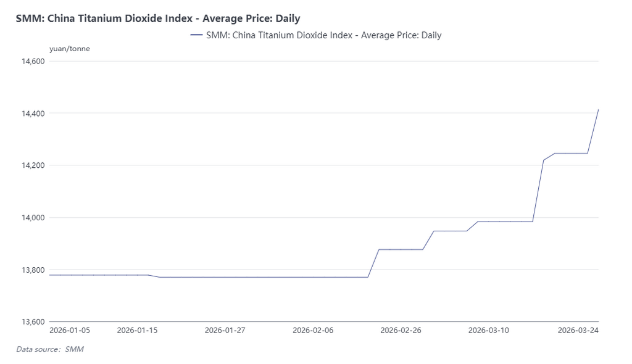Click the 14,600 y-axis label
Image resolution: width=632 pixels, height=364 pixels.
[x=33, y=61]
